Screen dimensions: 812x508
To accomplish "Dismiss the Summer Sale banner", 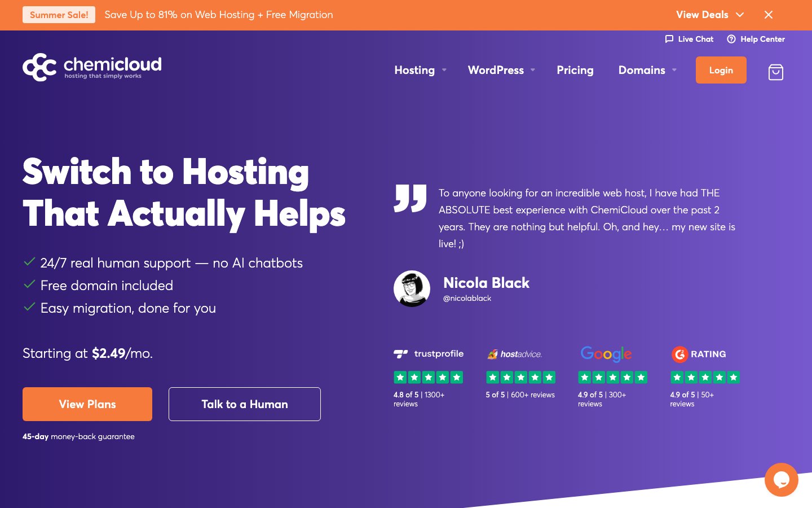I will point(769,15).
